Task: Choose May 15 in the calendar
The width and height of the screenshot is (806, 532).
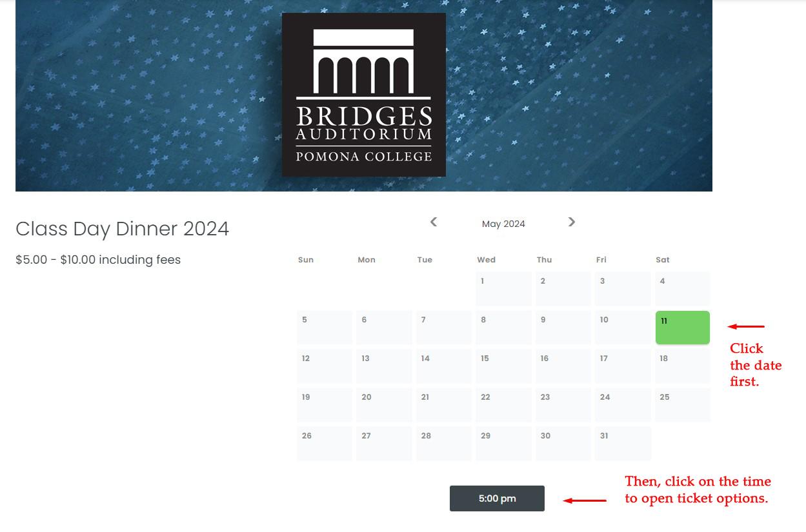Action: pyautogui.click(x=503, y=366)
